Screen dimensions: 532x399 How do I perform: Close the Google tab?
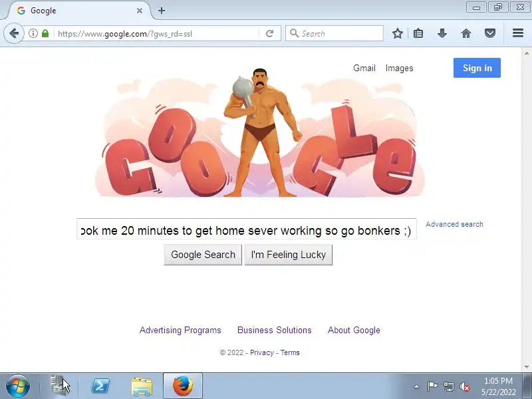[x=140, y=11]
